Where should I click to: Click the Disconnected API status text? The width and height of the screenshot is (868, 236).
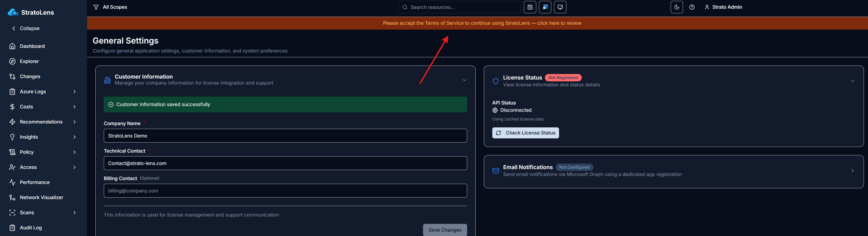pos(516,110)
